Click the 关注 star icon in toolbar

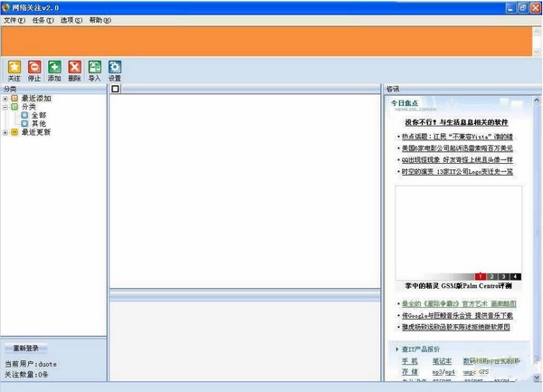[14, 67]
